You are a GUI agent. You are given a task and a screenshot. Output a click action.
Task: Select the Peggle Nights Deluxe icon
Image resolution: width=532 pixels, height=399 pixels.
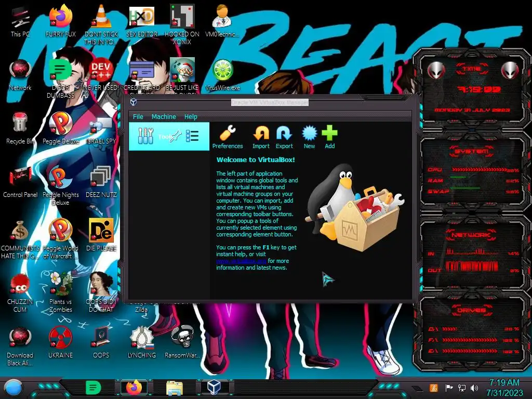[x=60, y=186]
